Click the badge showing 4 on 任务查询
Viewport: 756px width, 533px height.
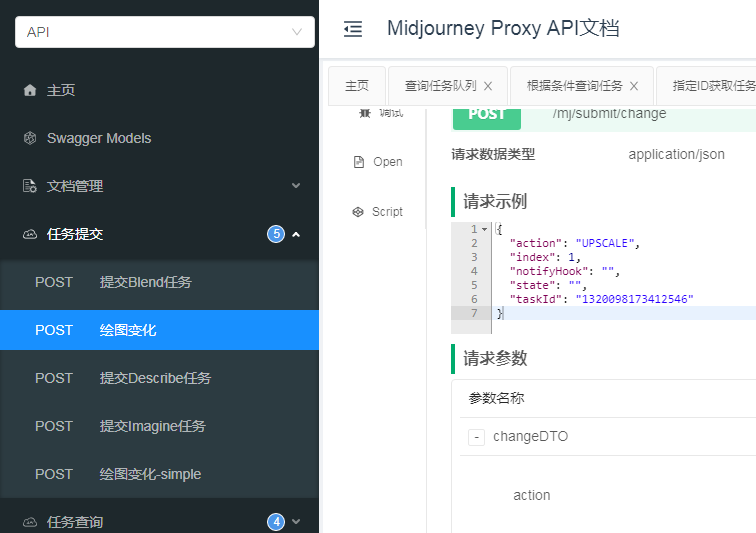276,522
